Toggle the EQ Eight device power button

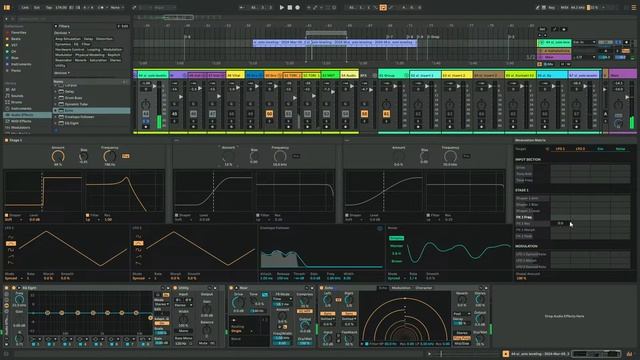tap(13, 288)
